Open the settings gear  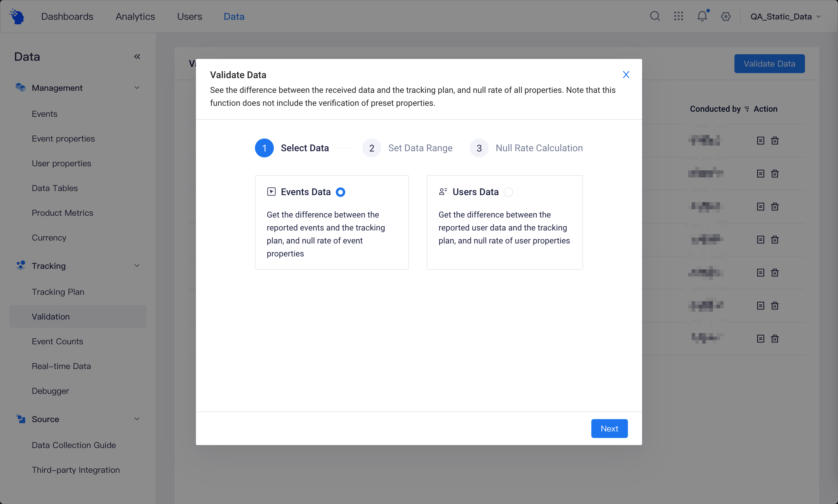tap(725, 16)
